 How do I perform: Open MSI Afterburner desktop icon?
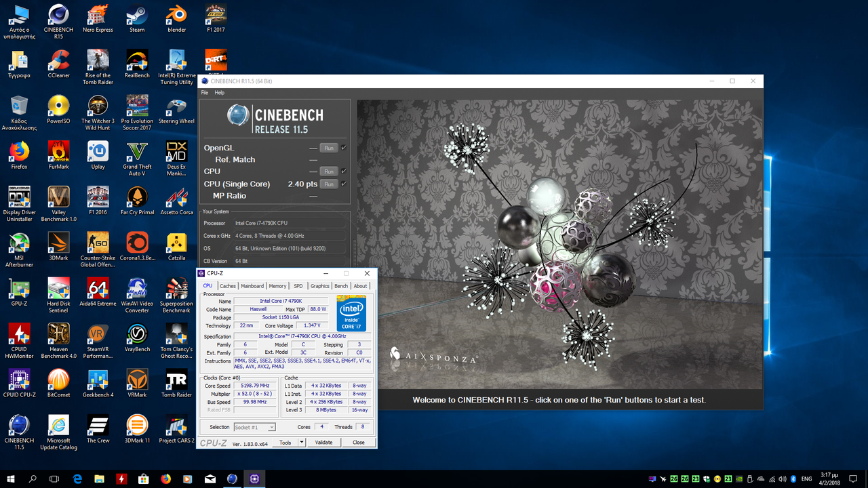pos(19,249)
